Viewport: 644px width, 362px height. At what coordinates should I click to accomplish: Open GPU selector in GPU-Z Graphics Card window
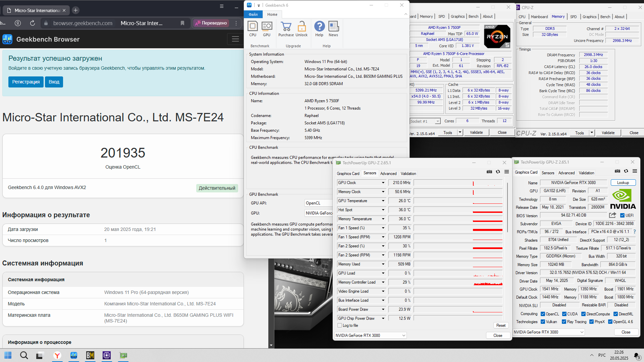point(549,332)
